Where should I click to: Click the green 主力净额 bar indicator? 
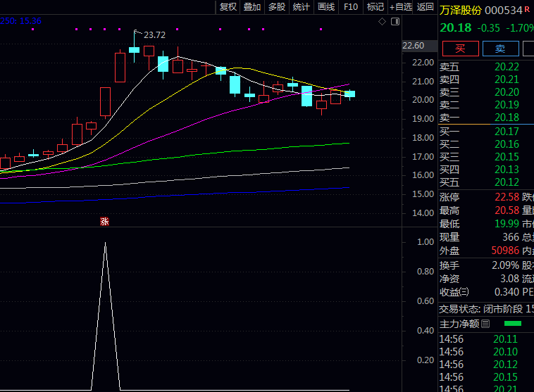point(513,324)
